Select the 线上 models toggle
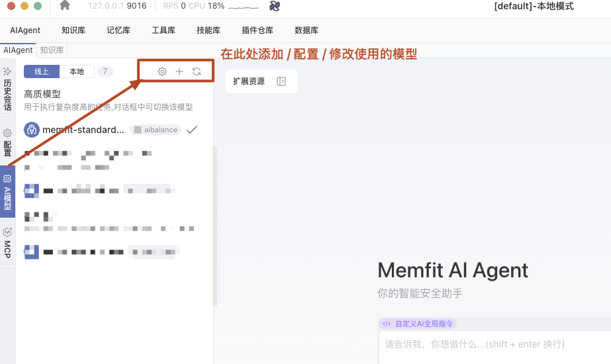This screenshot has height=364, width=611. (x=42, y=71)
